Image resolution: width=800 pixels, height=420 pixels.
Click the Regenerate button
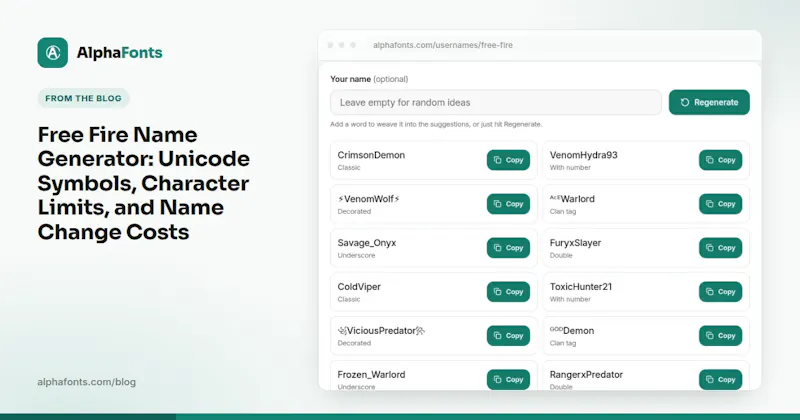(x=709, y=103)
